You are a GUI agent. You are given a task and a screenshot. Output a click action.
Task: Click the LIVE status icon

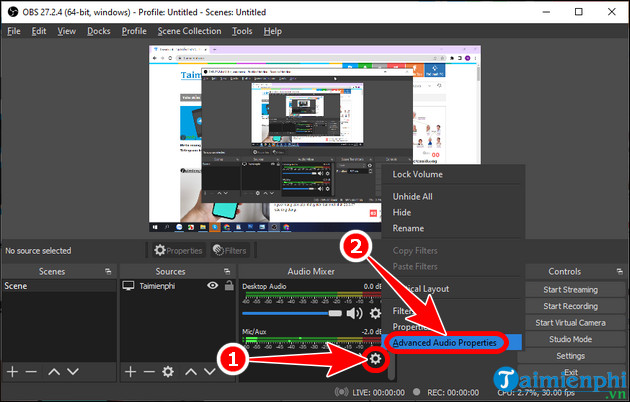click(x=342, y=392)
